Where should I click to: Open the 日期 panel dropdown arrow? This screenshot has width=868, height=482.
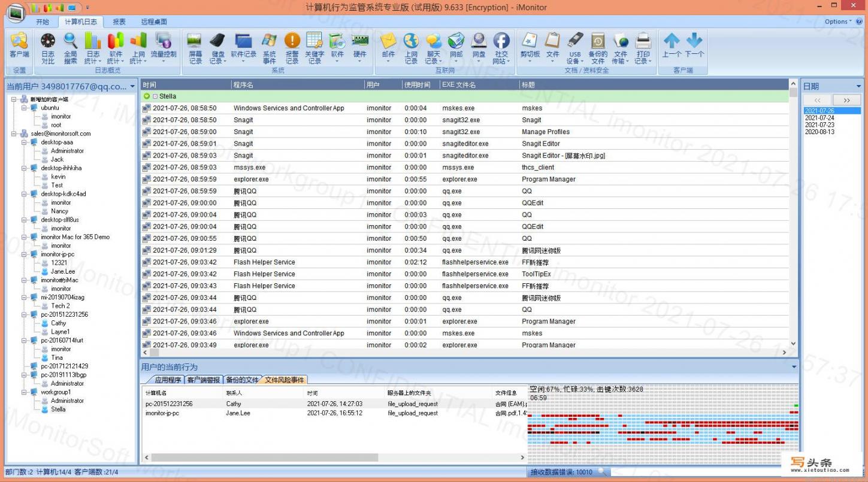858,86
